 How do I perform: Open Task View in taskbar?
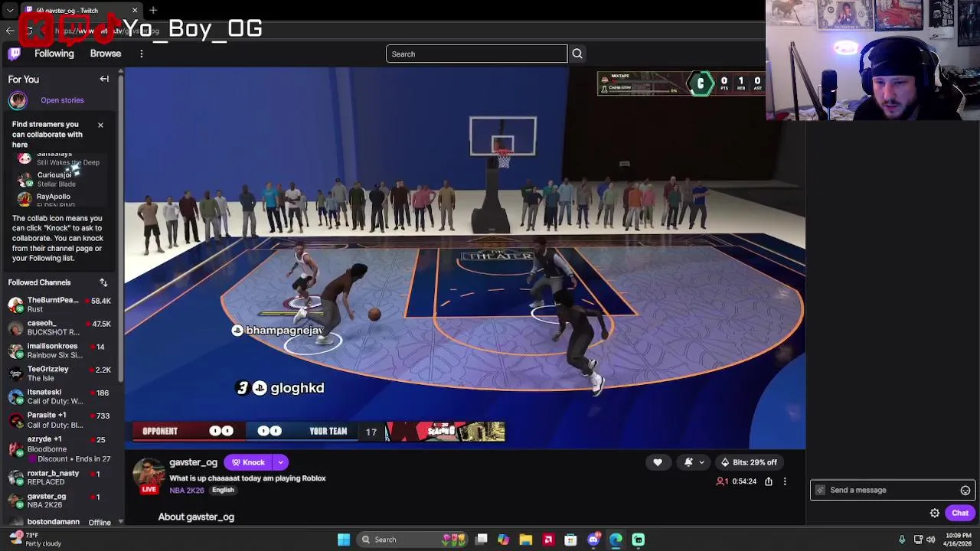482,540
